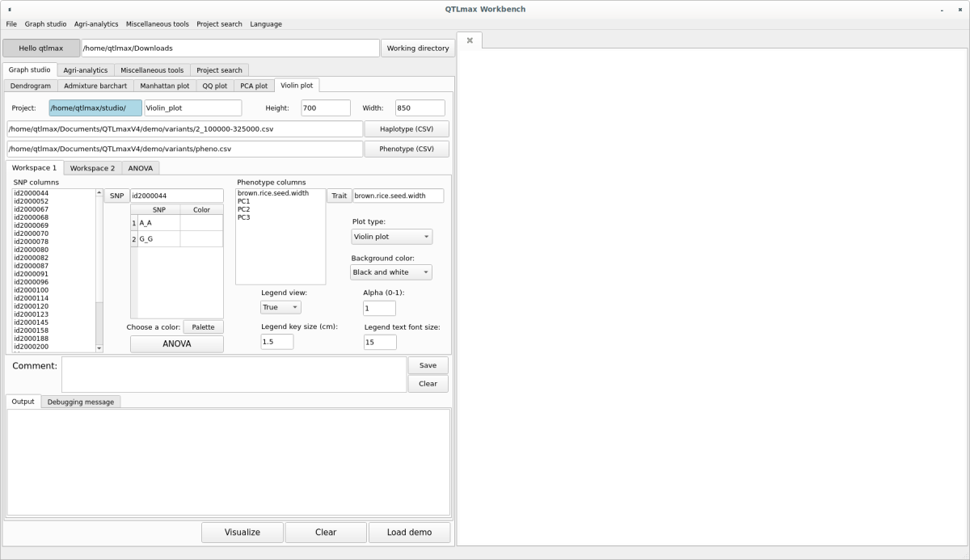The image size is (970, 560).
Task: Save the comment
Action: click(428, 365)
